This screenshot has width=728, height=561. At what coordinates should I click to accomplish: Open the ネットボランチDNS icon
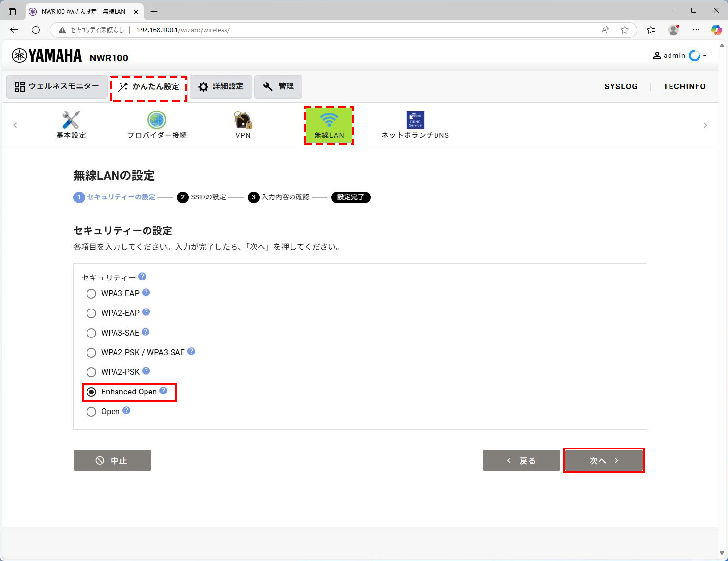pos(415,120)
